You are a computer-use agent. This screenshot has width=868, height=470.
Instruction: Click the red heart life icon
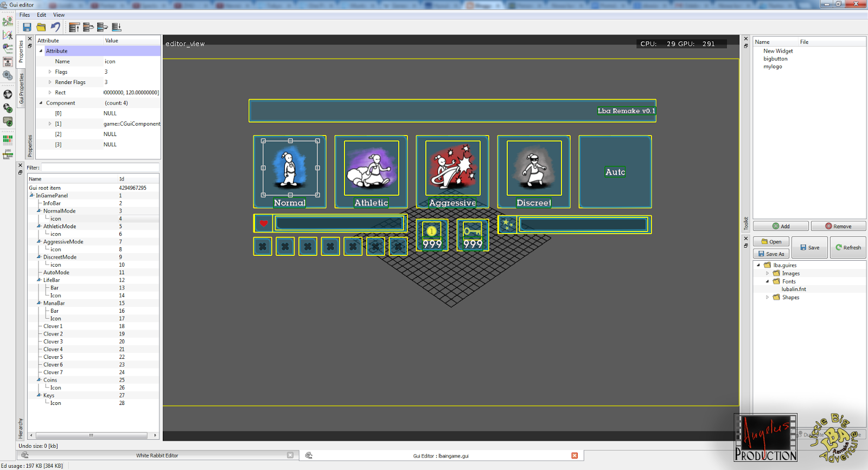pyautogui.click(x=264, y=223)
